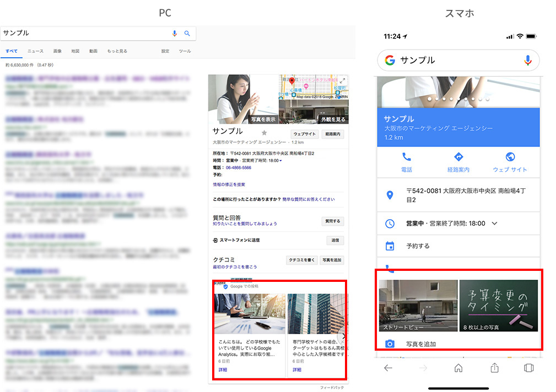Click the 質問する button
556x392 pixels.
333,221
